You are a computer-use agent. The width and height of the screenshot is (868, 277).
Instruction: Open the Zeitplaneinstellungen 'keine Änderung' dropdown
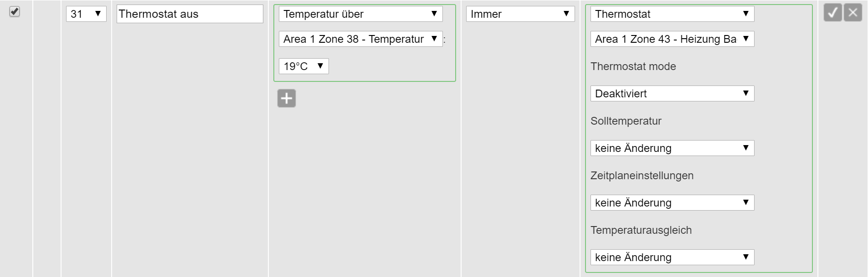(x=672, y=203)
